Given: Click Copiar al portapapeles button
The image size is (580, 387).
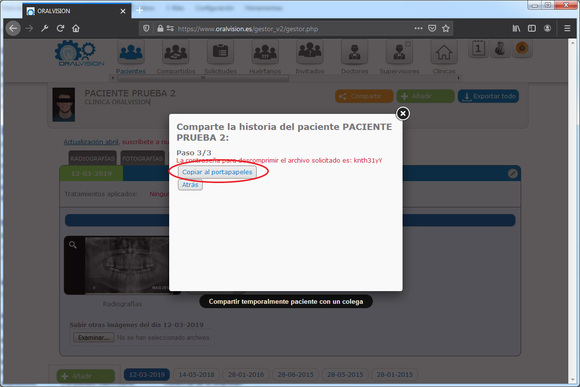Looking at the screenshot, I should [217, 172].
